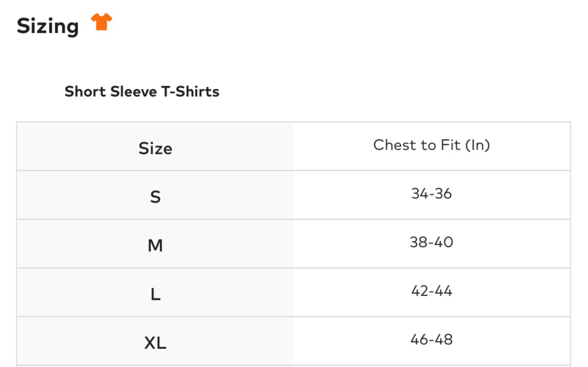Click the 34-36 chest measurement
Viewport: 588px width, 367px height.
tap(431, 194)
